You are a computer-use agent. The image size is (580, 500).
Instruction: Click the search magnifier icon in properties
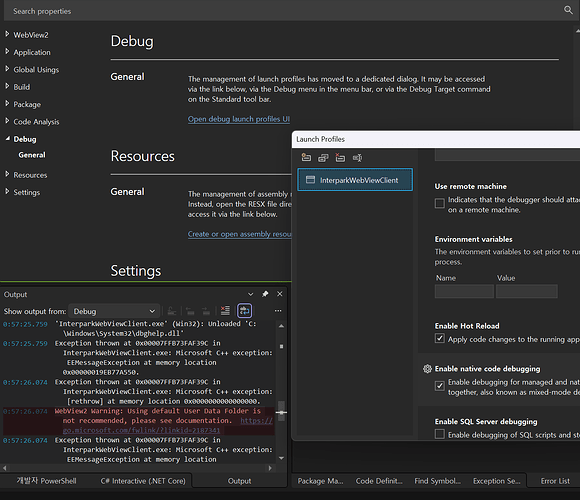point(568,10)
